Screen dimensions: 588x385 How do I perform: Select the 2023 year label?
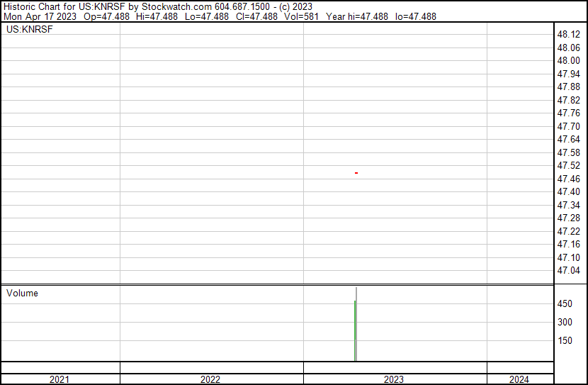point(393,379)
